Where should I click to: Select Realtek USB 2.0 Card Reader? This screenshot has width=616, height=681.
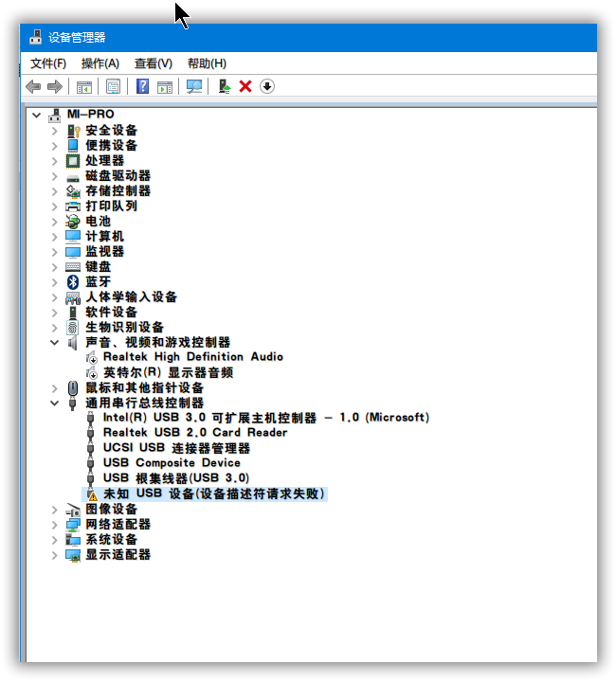(194, 433)
